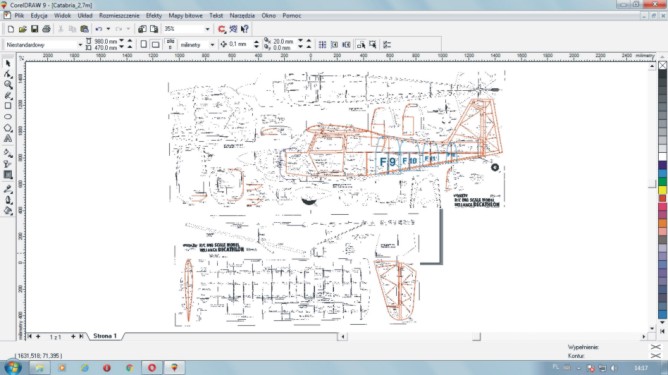The height and width of the screenshot is (375, 668).
Task: Open the Efekty menu
Action: (154, 15)
